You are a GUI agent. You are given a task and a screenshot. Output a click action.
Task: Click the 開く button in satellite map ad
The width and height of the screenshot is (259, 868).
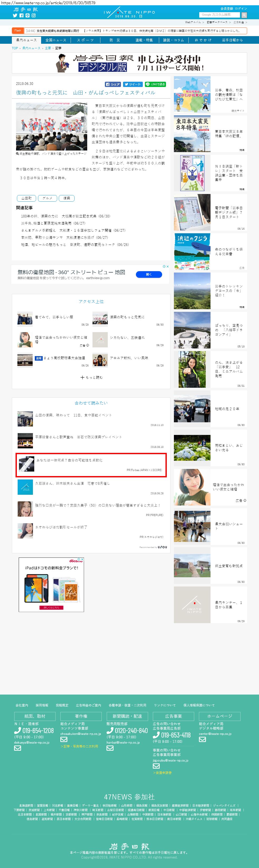(x=149, y=274)
